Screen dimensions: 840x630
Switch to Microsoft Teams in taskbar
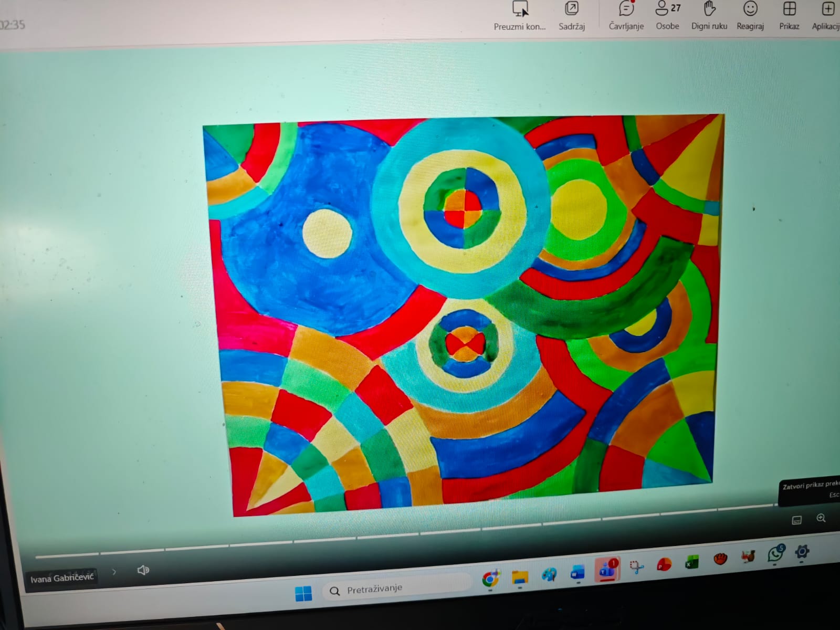tap(607, 570)
